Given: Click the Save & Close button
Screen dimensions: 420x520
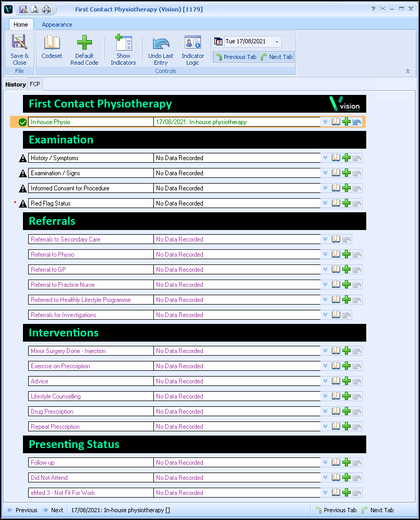Looking at the screenshot, I should point(19,50).
